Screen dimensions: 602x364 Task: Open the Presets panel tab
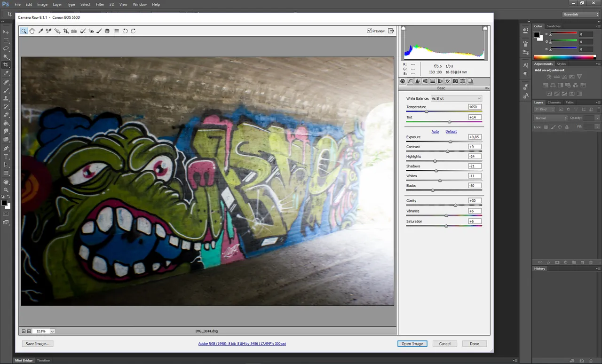point(463,81)
